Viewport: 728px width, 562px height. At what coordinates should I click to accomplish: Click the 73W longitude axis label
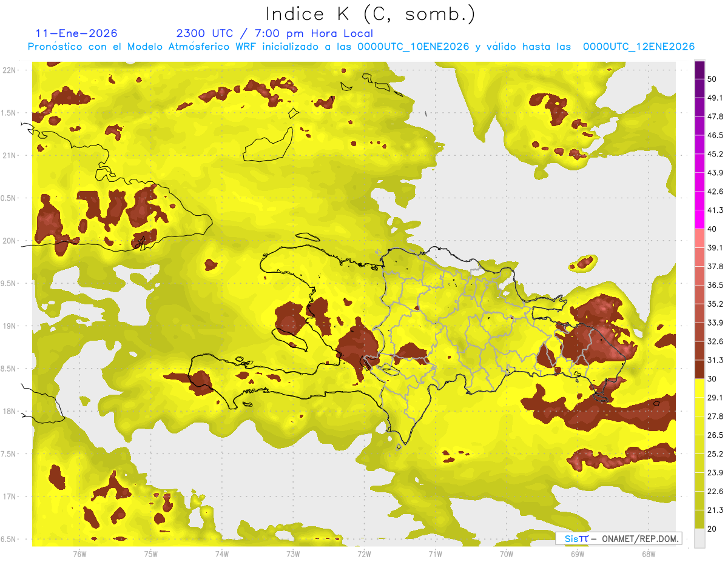click(293, 554)
